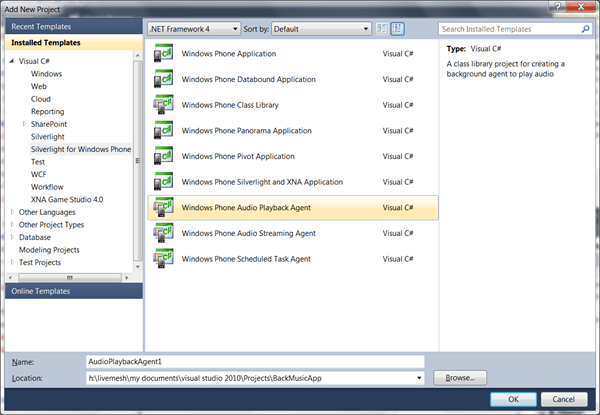Click Visual C# label on Panorama row
The height and width of the screenshot is (415, 600).
tap(398, 130)
